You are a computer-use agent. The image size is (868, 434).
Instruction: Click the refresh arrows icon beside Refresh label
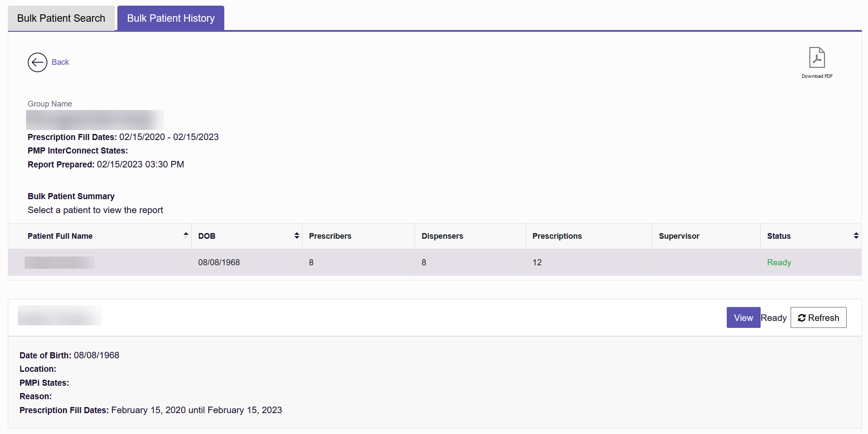pos(803,317)
